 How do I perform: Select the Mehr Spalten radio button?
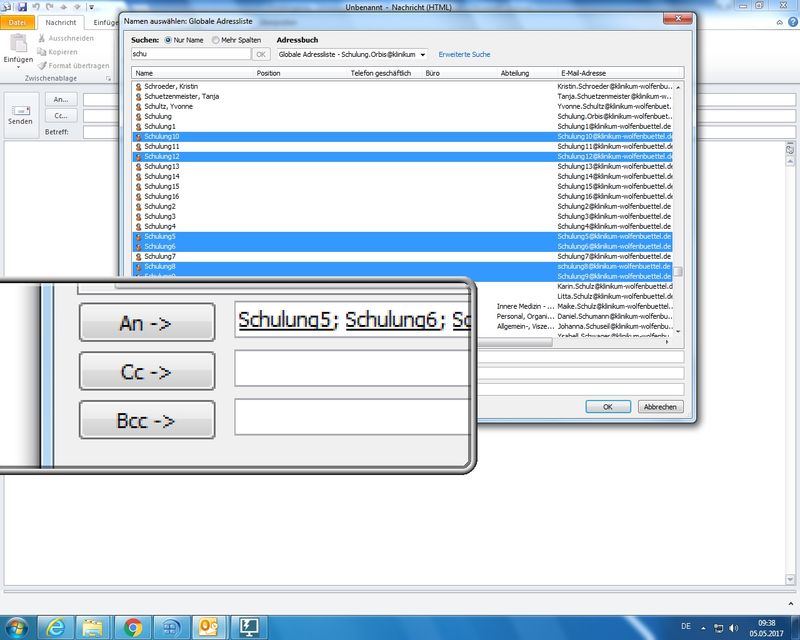215,40
